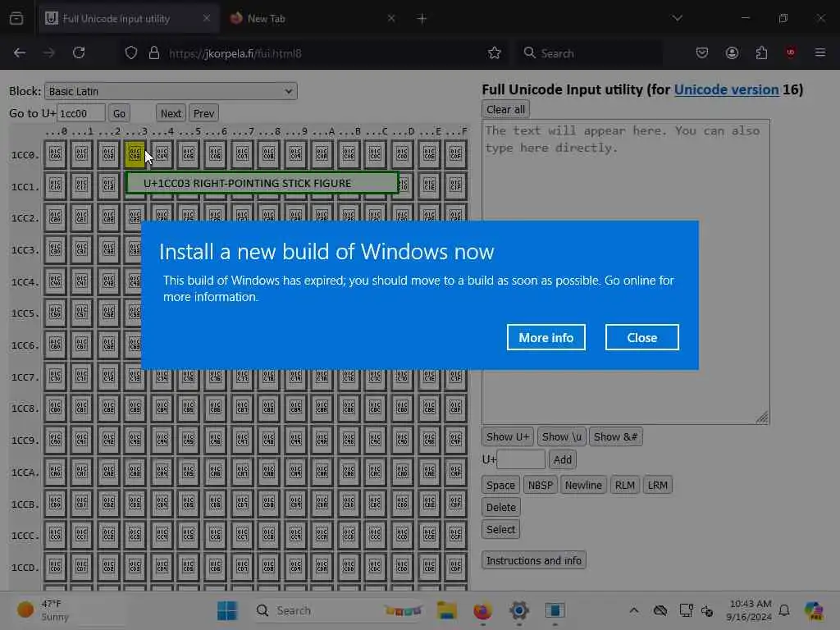Viewport: 840px width, 630px height.
Task: Click the Show \u button
Action: point(561,436)
